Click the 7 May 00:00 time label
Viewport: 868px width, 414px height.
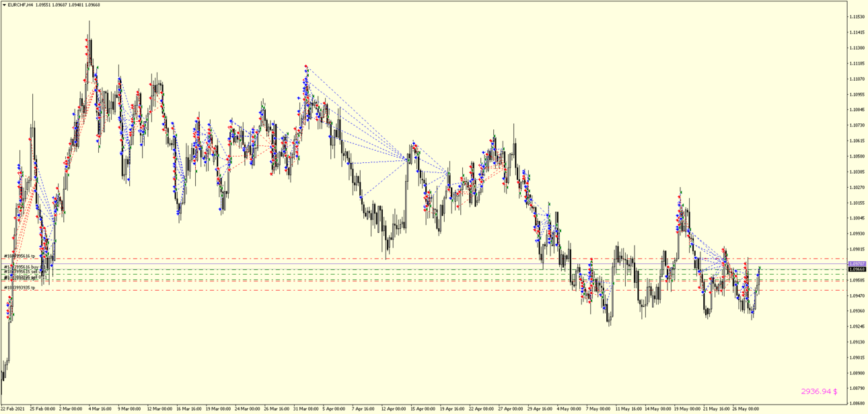pos(598,409)
